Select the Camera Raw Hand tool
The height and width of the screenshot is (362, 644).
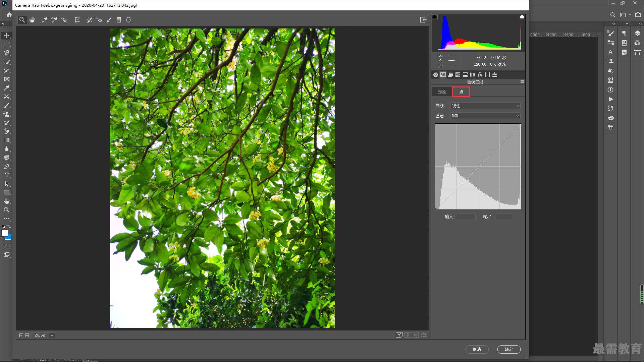tap(32, 20)
